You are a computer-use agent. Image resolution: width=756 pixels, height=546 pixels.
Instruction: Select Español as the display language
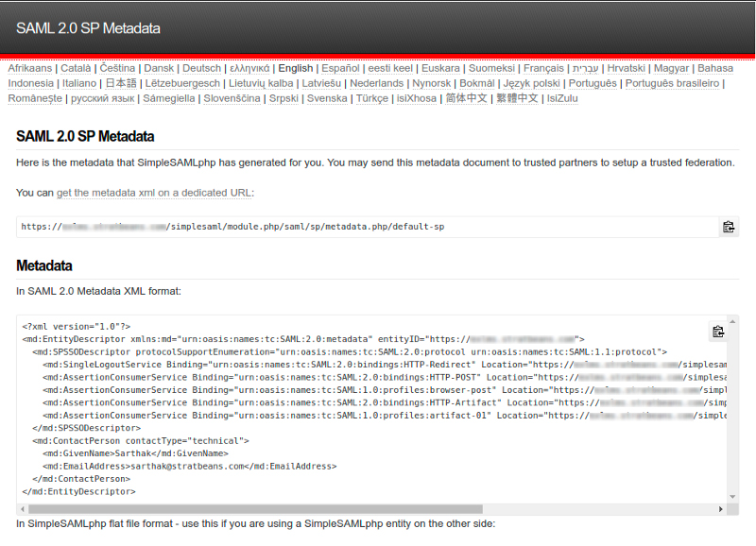pos(340,68)
